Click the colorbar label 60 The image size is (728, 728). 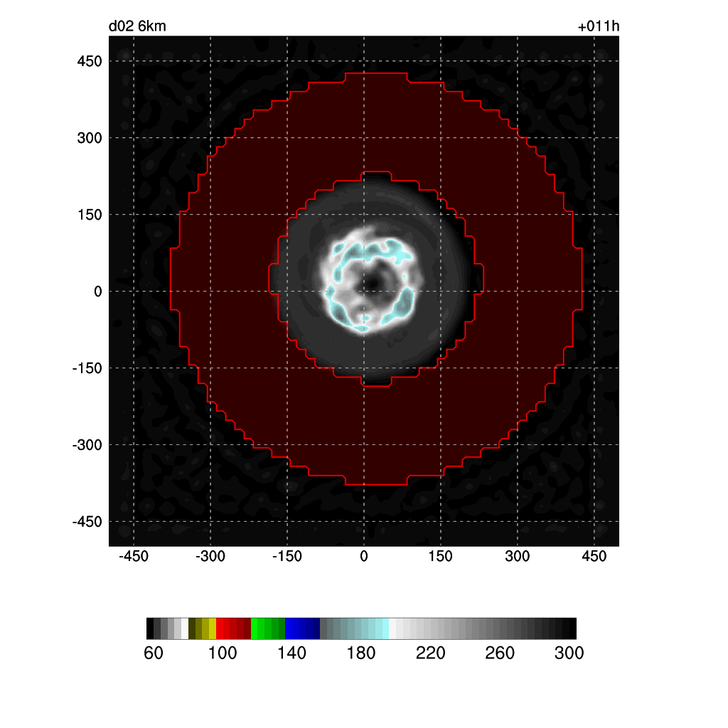pyautogui.click(x=154, y=653)
